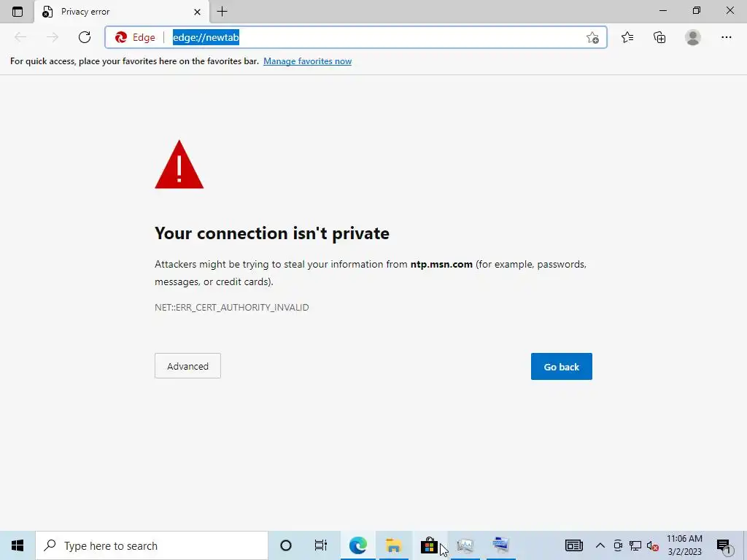Image resolution: width=747 pixels, height=560 pixels.
Task: Click the muted volume tray icon
Action: pyautogui.click(x=653, y=546)
